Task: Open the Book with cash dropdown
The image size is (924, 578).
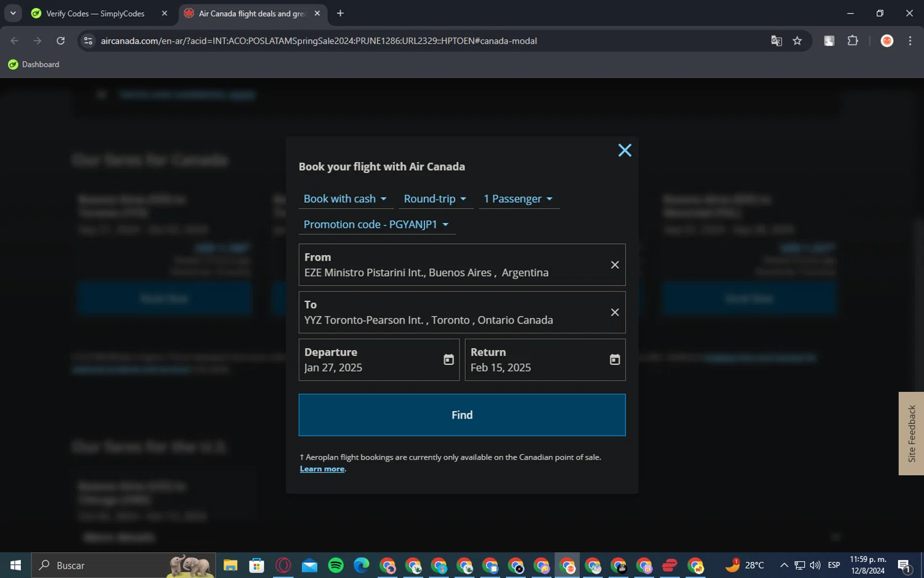Action: (345, 199)
